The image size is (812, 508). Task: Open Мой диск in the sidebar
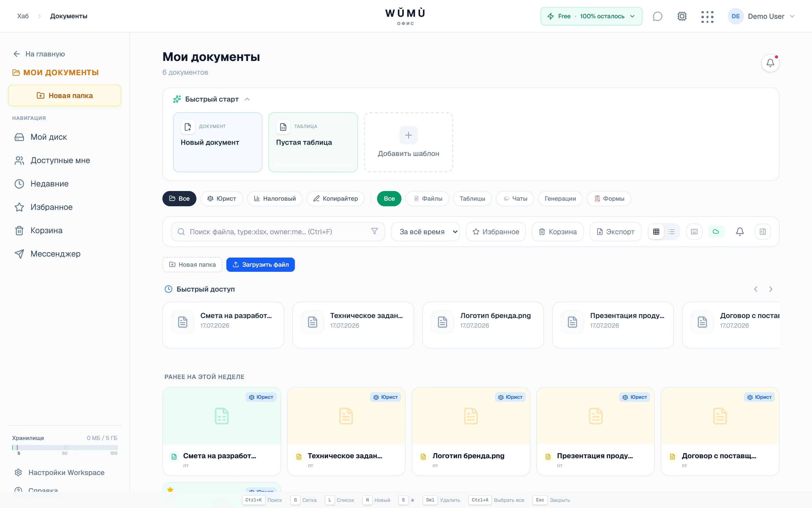(64, 137)
